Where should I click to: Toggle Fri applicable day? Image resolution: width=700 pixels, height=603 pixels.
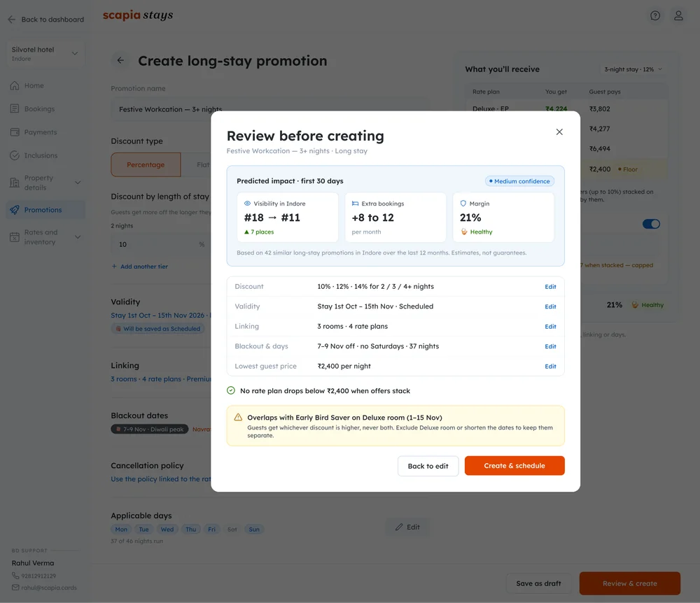211,530
